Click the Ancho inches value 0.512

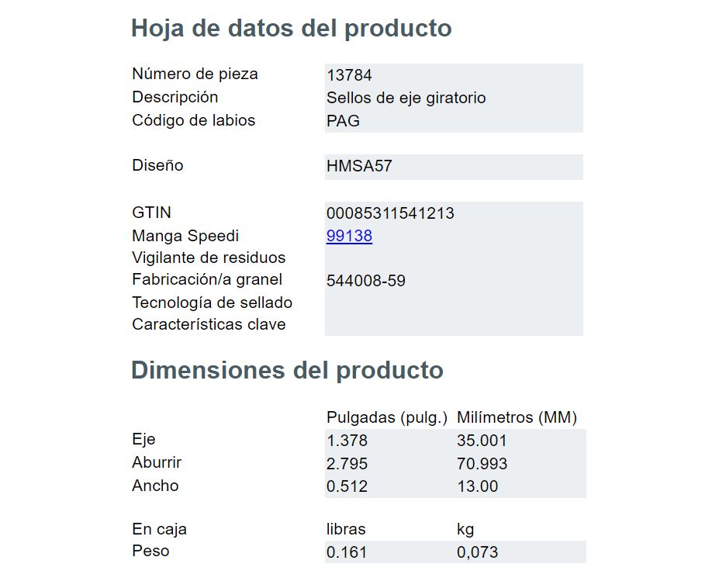347,486
